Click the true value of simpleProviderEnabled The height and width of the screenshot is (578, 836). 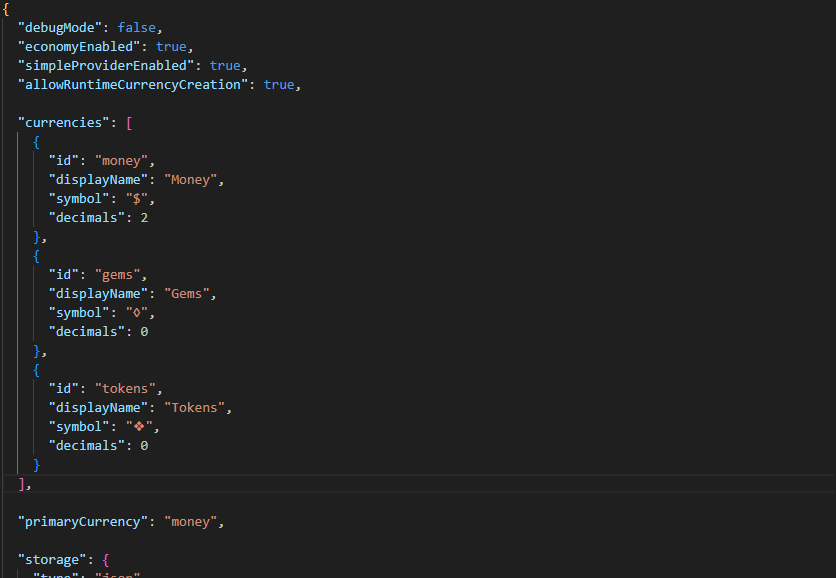click(226, 66)
